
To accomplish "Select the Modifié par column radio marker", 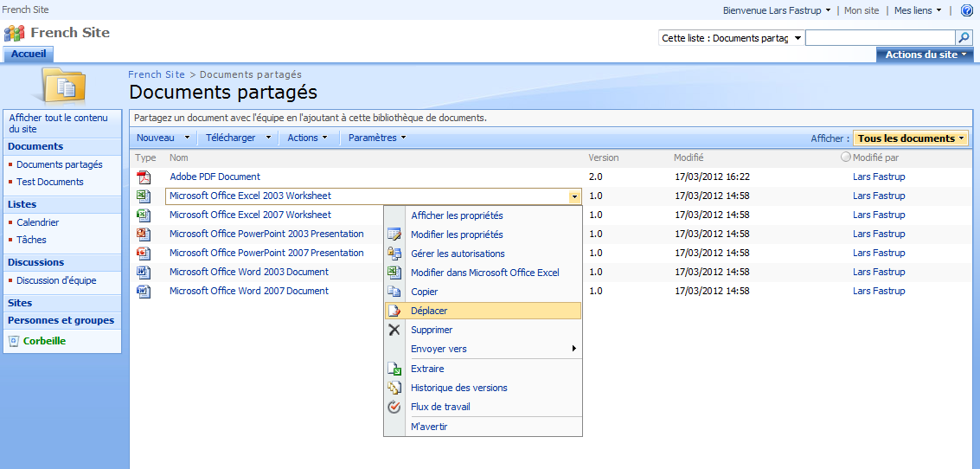I will point(846,157).
